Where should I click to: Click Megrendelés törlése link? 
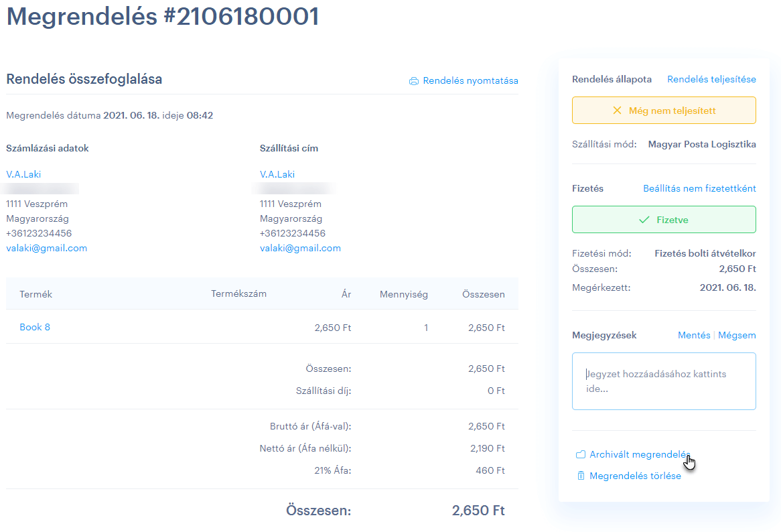[635, 476]
